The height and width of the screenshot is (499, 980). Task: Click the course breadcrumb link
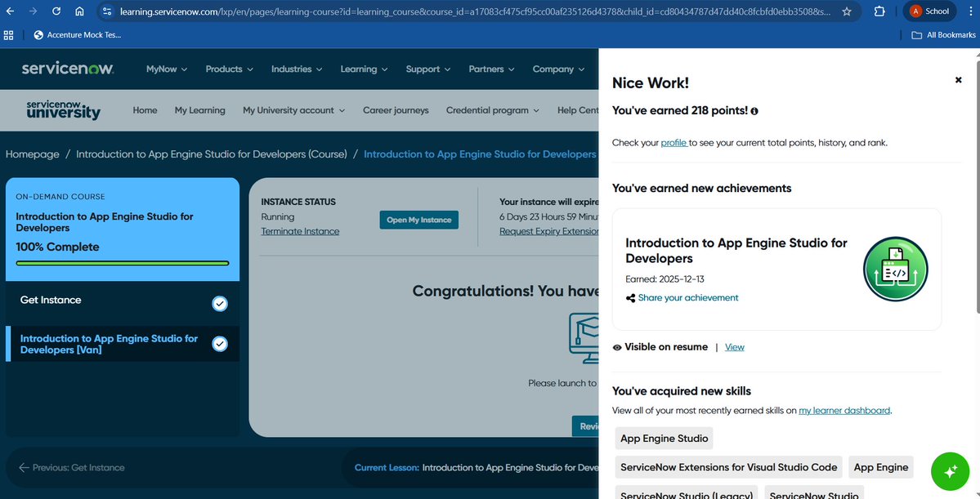tap(211, 154)
